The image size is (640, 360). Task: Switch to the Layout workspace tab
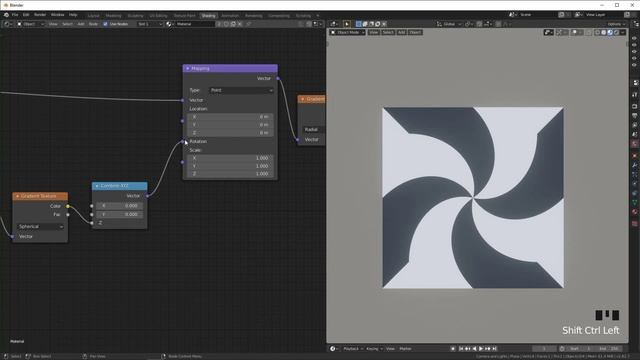click(93, 16)
